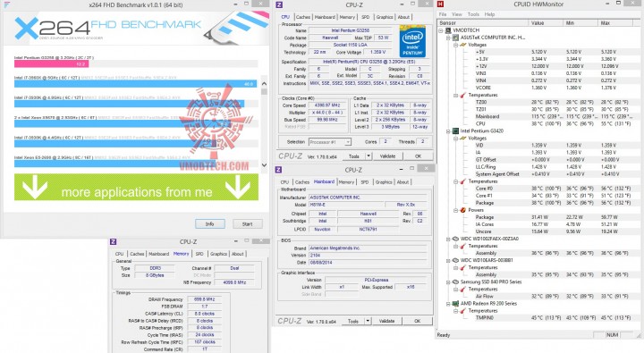Collapse the ASUSTeK COMPUTER INC node

(448, 38)
